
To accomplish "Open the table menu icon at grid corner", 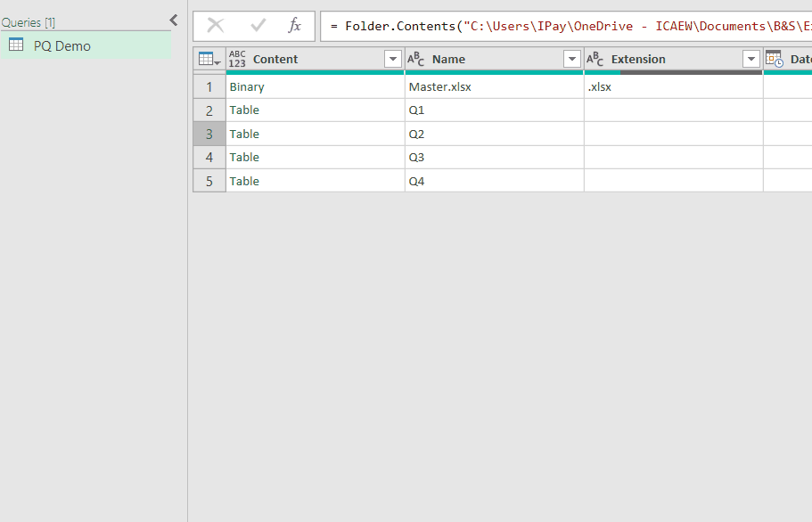I will 209,60.
